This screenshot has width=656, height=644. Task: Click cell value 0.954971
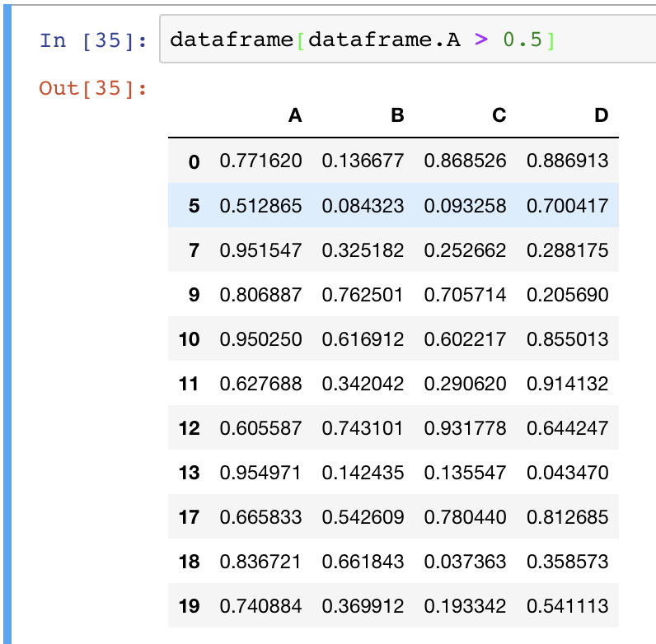[260, 473]
